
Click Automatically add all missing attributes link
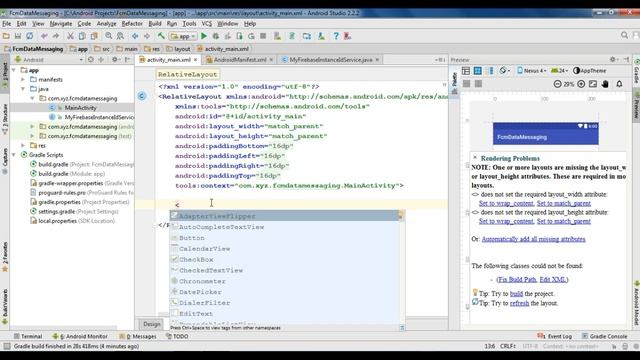point(533,239)
